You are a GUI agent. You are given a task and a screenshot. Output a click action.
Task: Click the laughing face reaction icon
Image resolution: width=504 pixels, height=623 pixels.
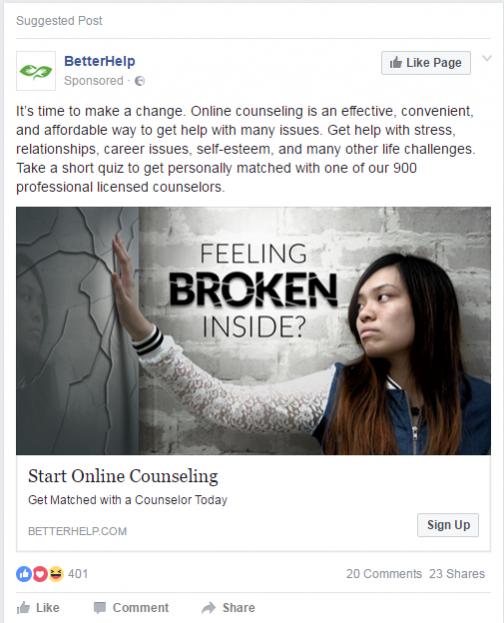(x=56, y=574)
